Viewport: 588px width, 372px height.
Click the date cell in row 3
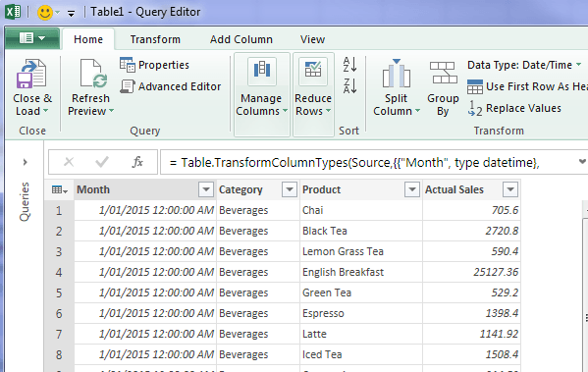[x=145, y=251]
